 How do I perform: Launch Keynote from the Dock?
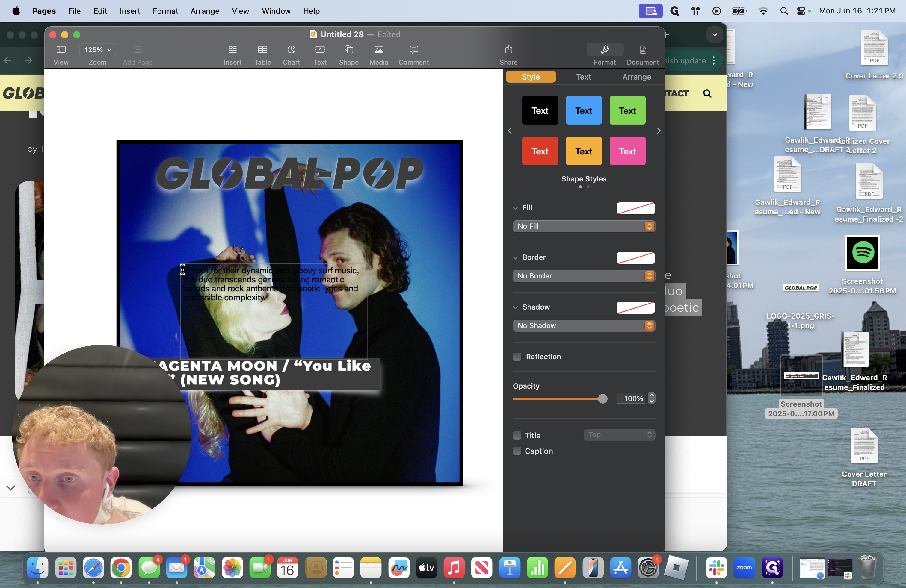(510, 568)
